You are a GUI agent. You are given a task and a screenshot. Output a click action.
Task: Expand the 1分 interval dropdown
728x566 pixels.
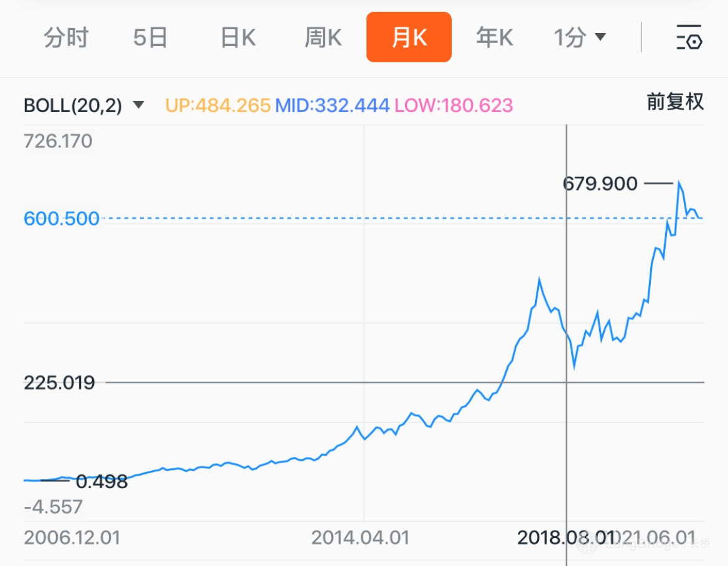[579, 37]
